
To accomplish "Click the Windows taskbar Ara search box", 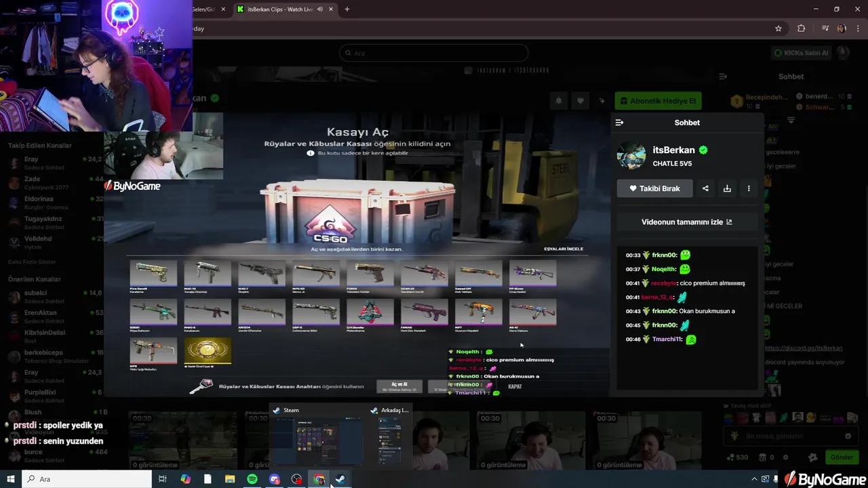I will pos(86,479).
